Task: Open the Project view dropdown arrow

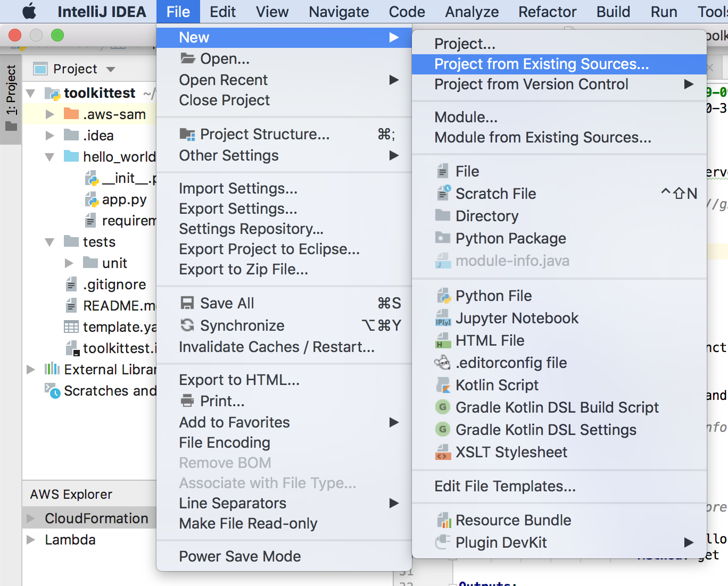Action: tap(111, 69)
